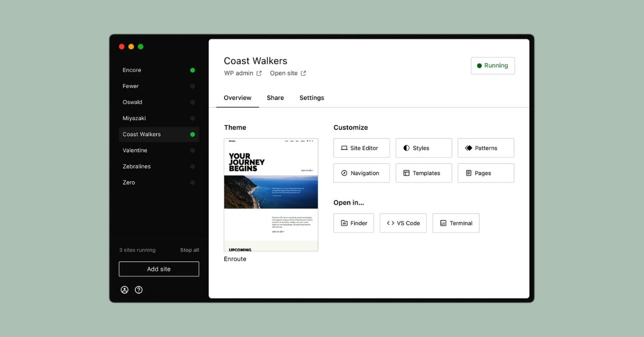Image resolution: width=644 pixels, height=337 pixels.
Task: Browse Patterns for the site
Action: pyautogui.click(x=486, y=148)
